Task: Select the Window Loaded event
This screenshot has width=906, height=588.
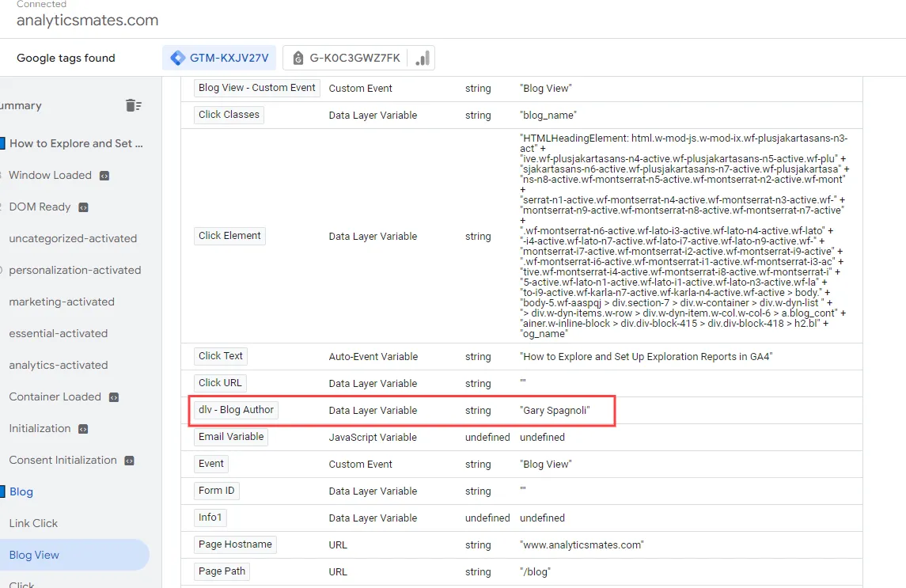Action: [51, 175]
